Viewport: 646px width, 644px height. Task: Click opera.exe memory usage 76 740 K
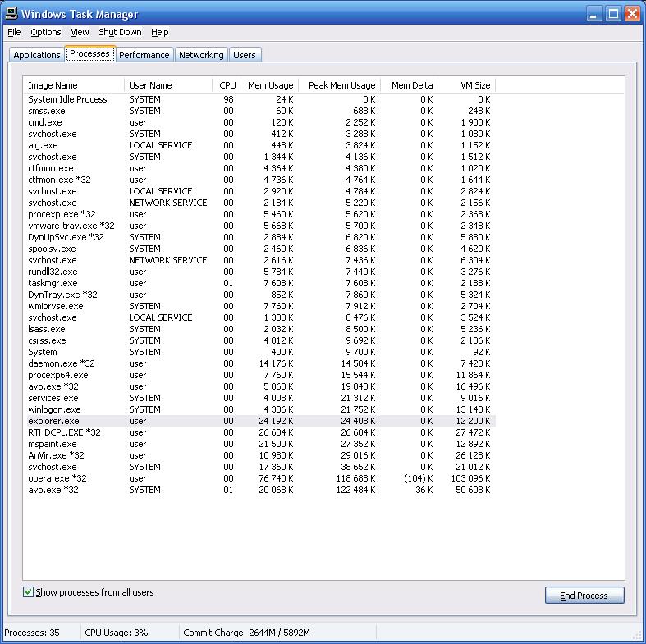(x=276, y=478)
